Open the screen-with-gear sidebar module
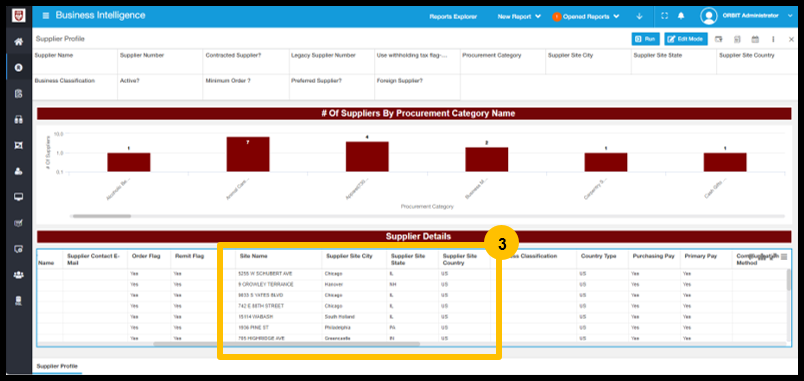Image resolution: width=804 pixels, height=381 pixels. (x=18, y=249)
